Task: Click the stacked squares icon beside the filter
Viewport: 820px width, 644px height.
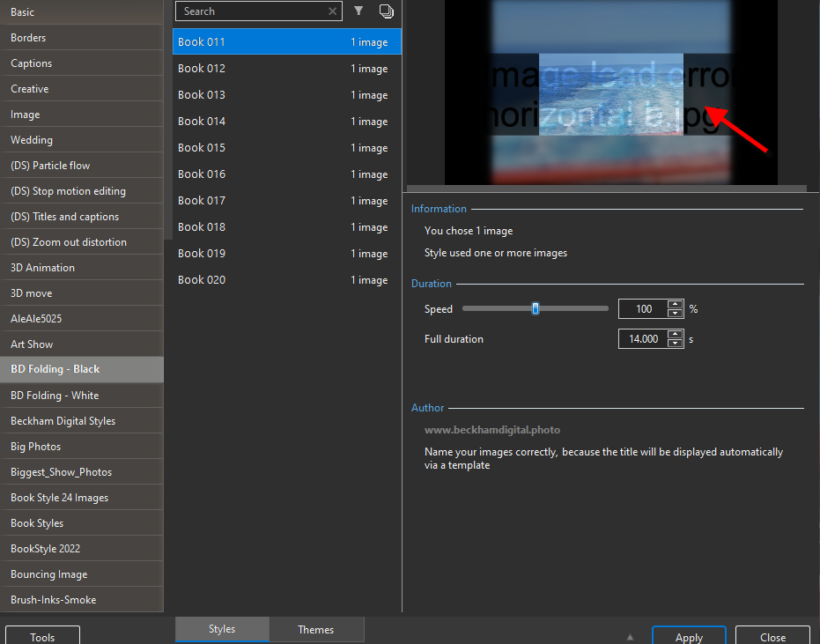Action: 386,11
